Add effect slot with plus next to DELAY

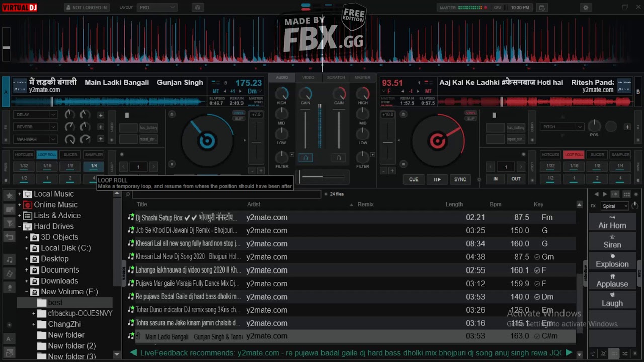(100, 115)
